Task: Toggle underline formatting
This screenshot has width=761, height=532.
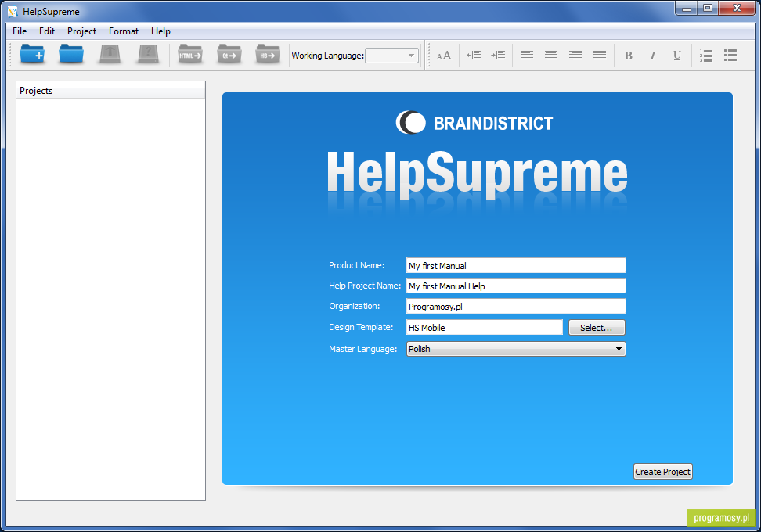Action: (x=677, y=56)
